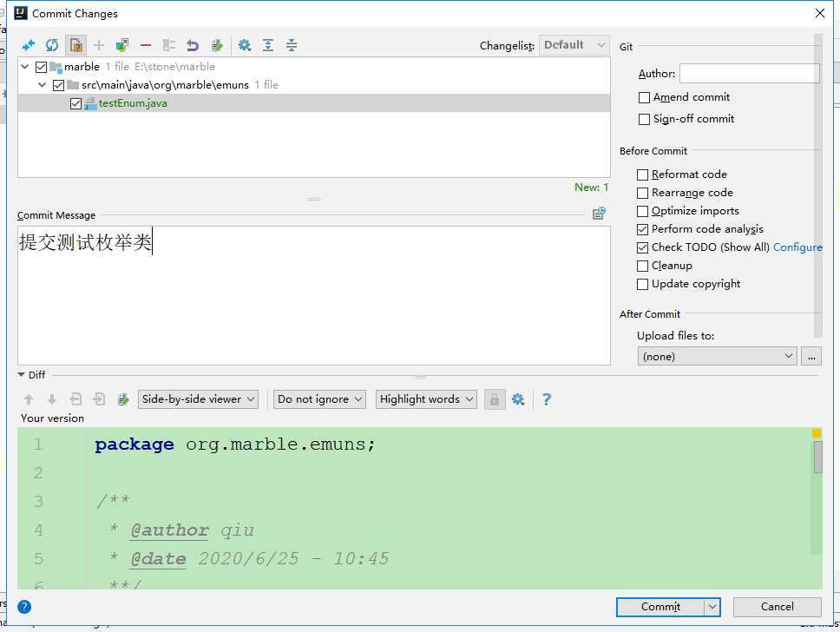Click the yellow inspection marker in diff
Viewport: 840px width, 632px height.
click(817, 433)
